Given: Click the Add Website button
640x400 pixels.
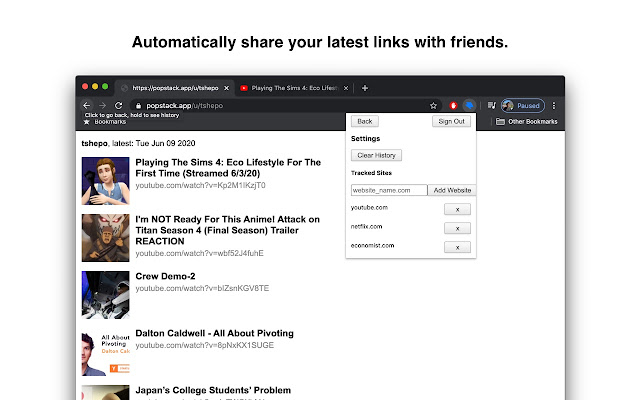Looking at the screenshot, I should pos(451,190).
